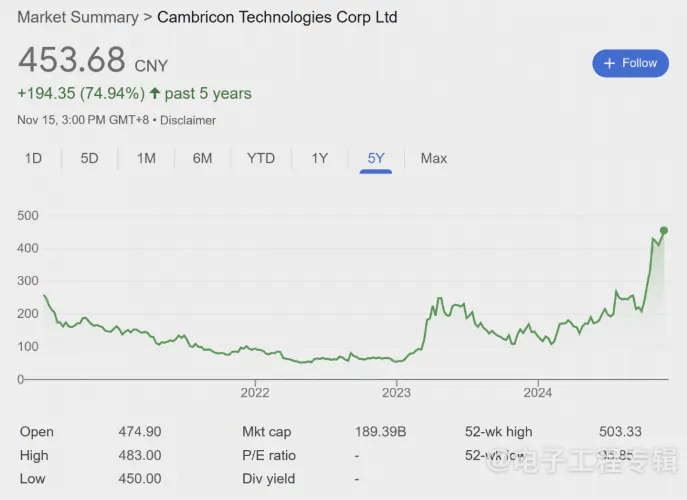687x500 pixels.
Task: Switch chart to YTD view
Action: coord(261,158)
